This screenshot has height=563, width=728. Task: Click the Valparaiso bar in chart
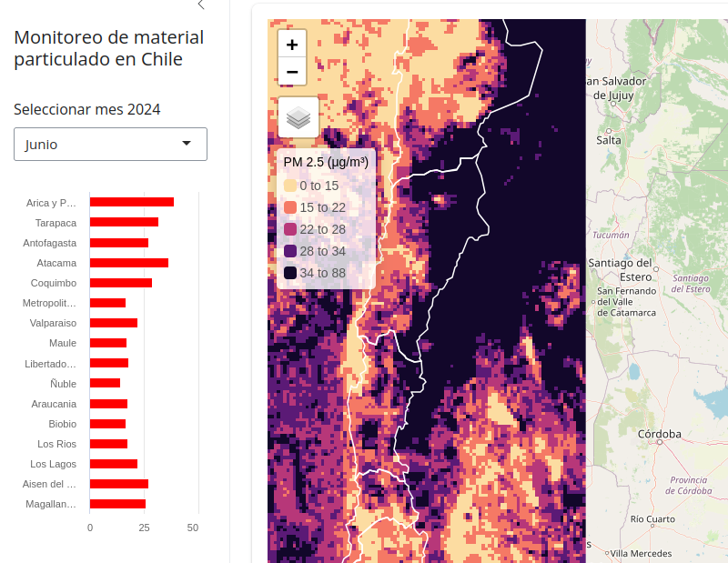pyautogui.click(x=113, y=323)
